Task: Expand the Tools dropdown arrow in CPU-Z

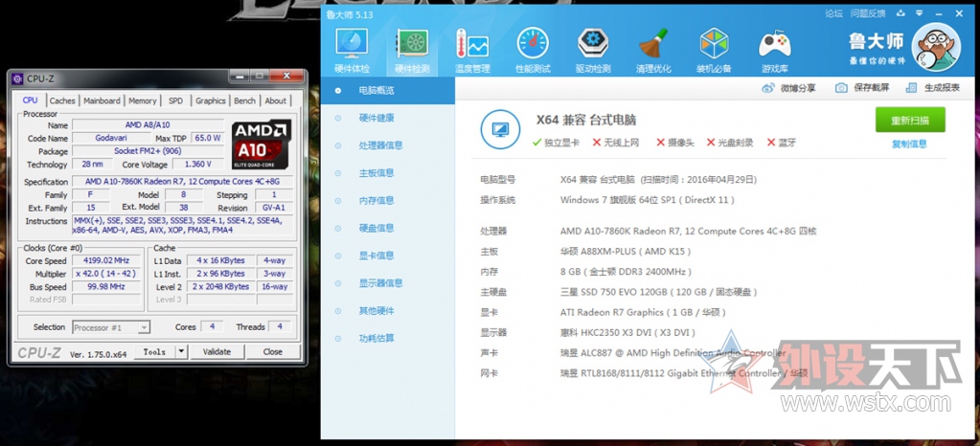Action: tap(181, 351)
